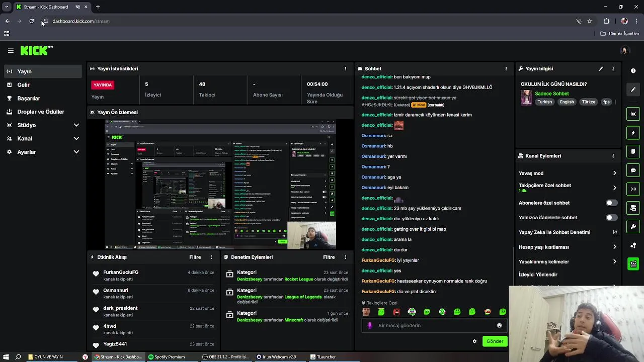The height and width of the screenshot is (362, 644).
Task: Click pencil icon in Yayın bilgisi header
Action: [601, 68]
